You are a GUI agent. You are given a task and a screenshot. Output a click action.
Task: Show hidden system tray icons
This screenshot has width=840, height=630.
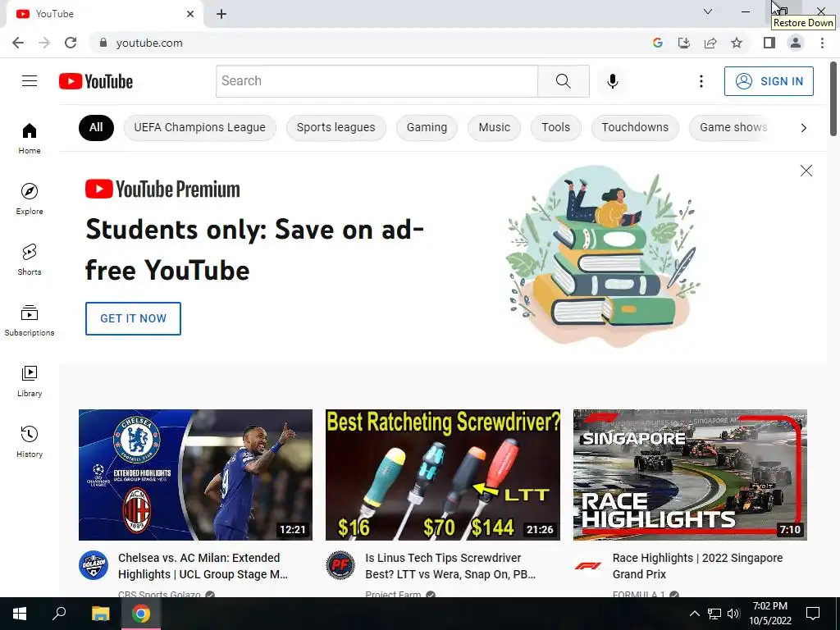pos(694,614)
